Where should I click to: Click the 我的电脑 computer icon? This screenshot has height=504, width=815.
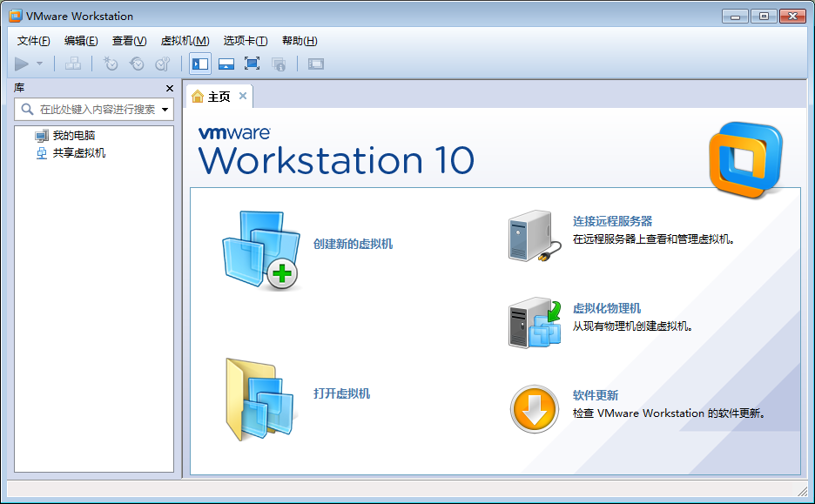(x=42, y=136)
